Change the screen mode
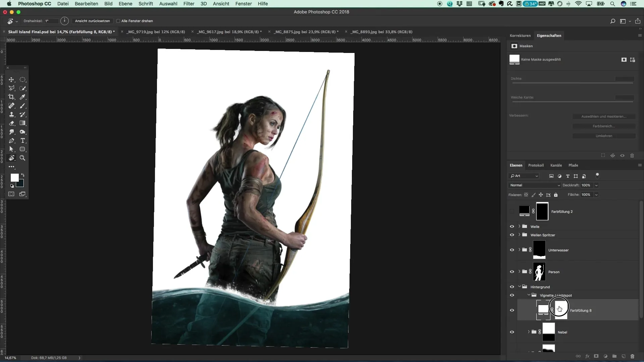The width and height of the screenshot is (644, 362). click(x=22, y=194)
